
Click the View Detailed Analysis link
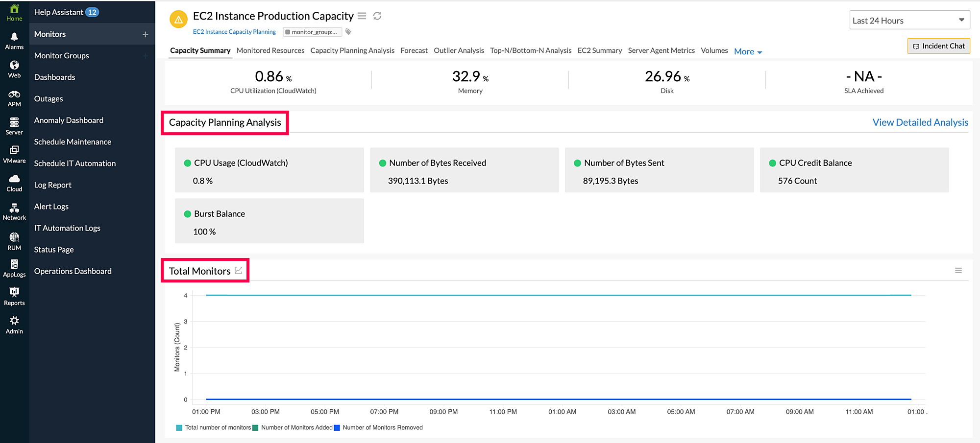921,122
